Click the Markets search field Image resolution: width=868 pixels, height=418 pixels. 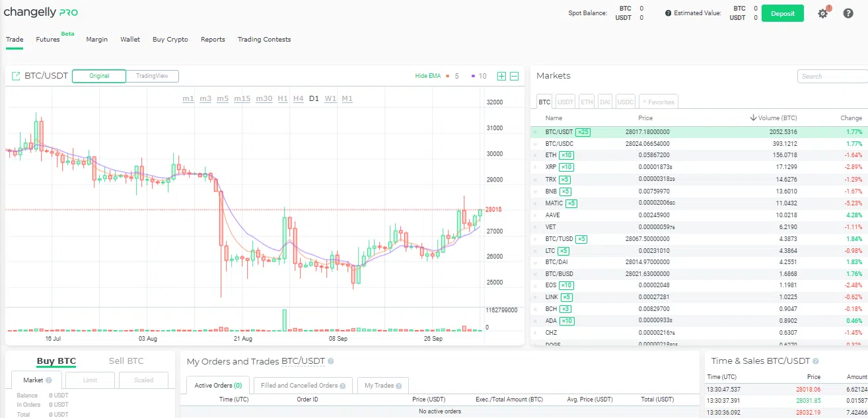click(832, 76)
